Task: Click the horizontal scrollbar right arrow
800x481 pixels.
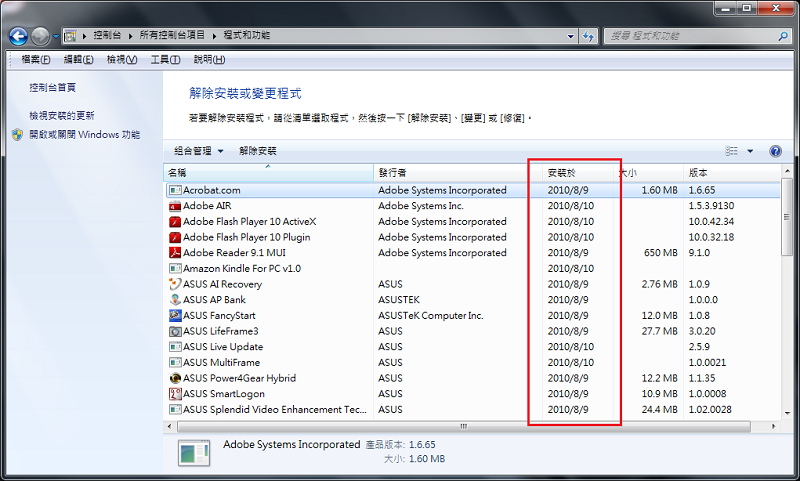Action: click(x=774, y=426)
